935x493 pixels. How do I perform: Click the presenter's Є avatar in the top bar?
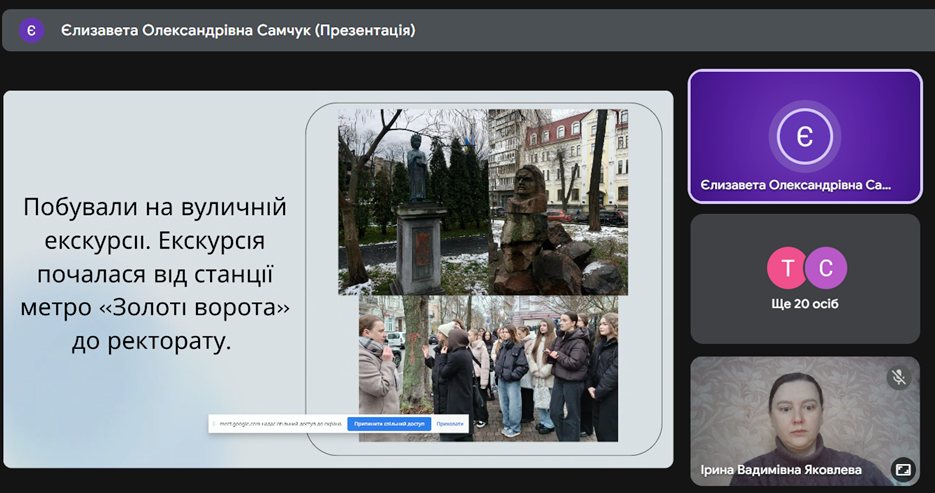click(x=31, y=30)
